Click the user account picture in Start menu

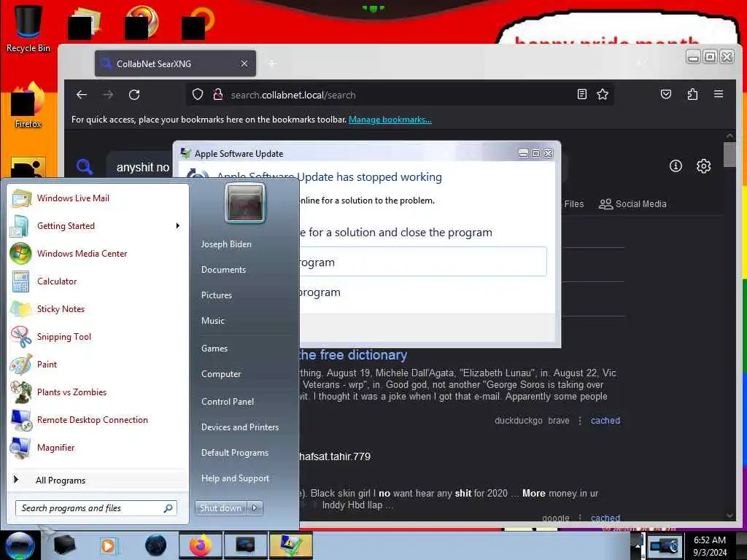[245, 203]
